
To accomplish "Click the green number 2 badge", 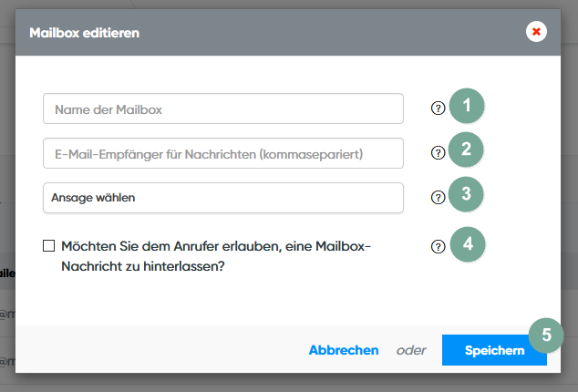I will click(x=467, y=150).
